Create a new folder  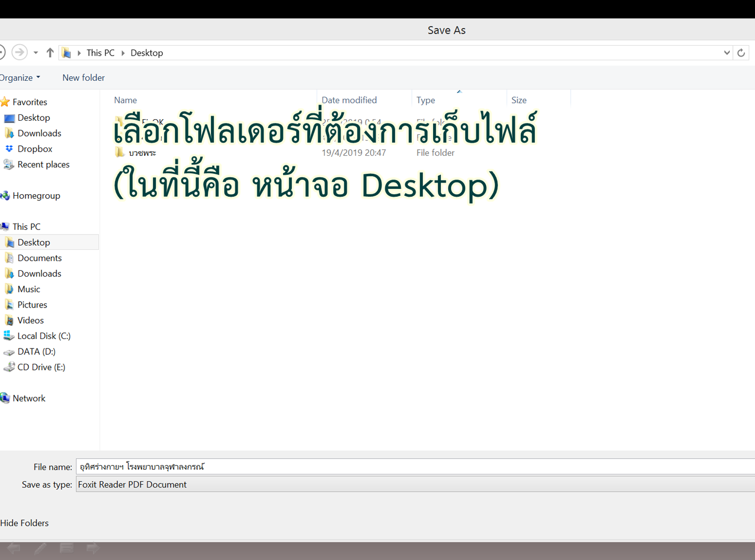point(83,77)
